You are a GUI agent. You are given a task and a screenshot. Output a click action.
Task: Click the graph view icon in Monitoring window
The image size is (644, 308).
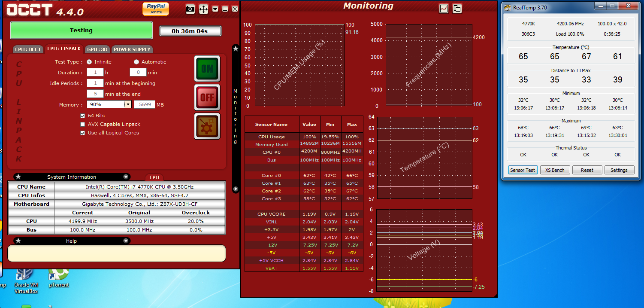point(444,8)
